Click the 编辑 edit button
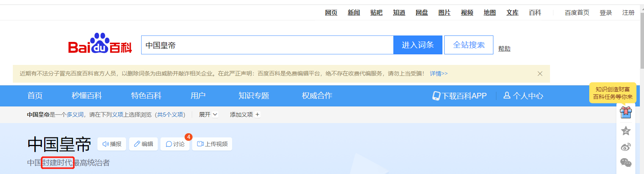This screenshot has height=174, width=644. pyautogui.click(x=143, y=144)
